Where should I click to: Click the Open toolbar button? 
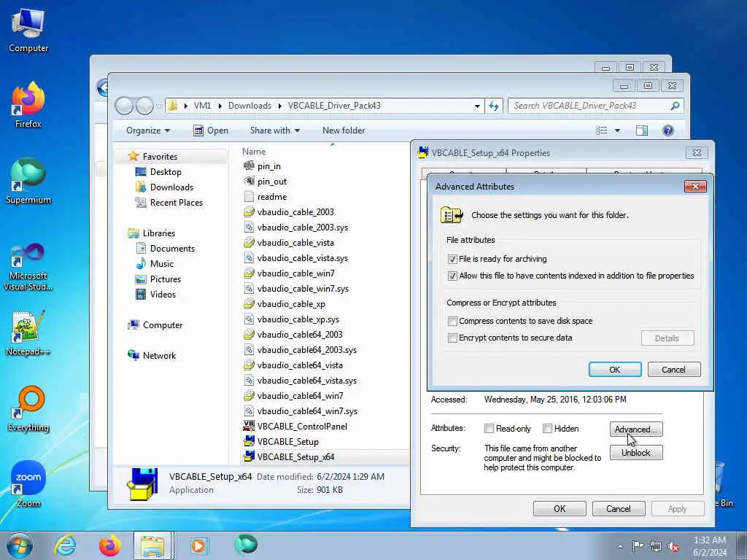pos(211,131)
